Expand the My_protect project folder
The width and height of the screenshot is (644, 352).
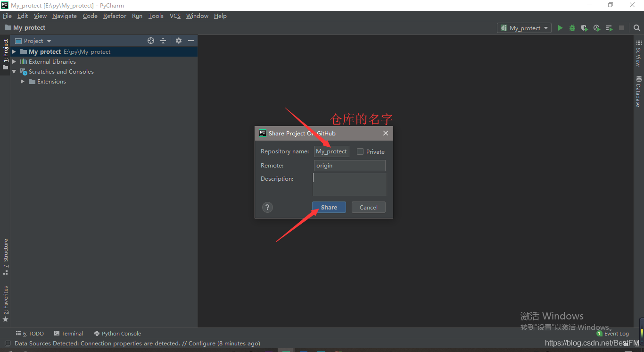tap(14, 52)
